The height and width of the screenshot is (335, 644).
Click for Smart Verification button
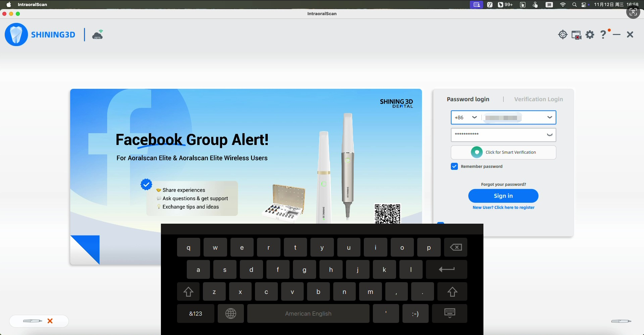pos(504,152)
